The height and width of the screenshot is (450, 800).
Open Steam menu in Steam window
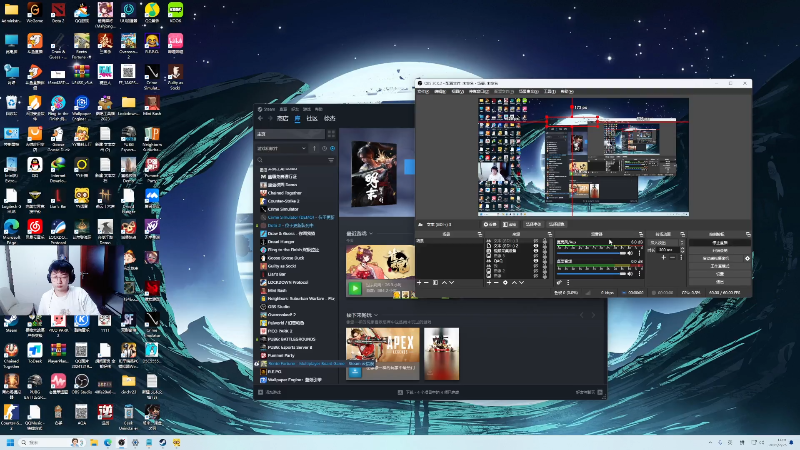coord(266,109)
